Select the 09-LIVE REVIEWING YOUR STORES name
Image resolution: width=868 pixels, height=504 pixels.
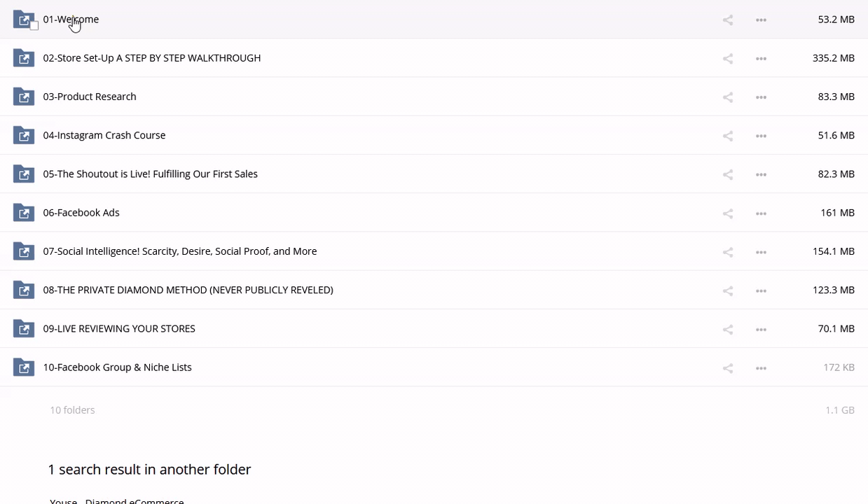click(x=119, y=328)
